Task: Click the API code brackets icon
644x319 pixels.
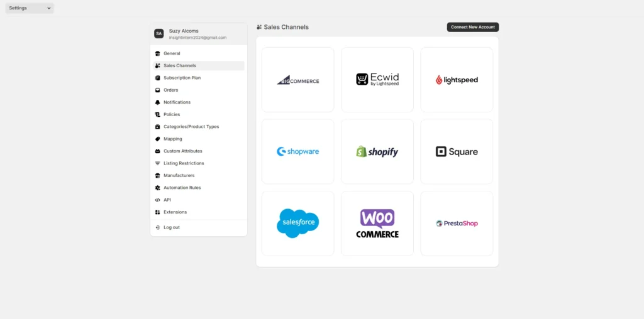Action: [x=157, y=200]
